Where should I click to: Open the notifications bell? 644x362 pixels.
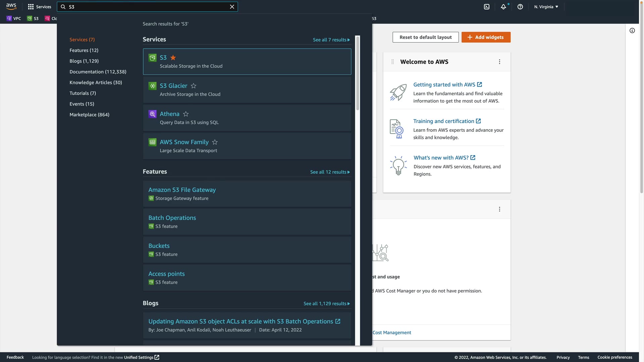click(503, 7)
